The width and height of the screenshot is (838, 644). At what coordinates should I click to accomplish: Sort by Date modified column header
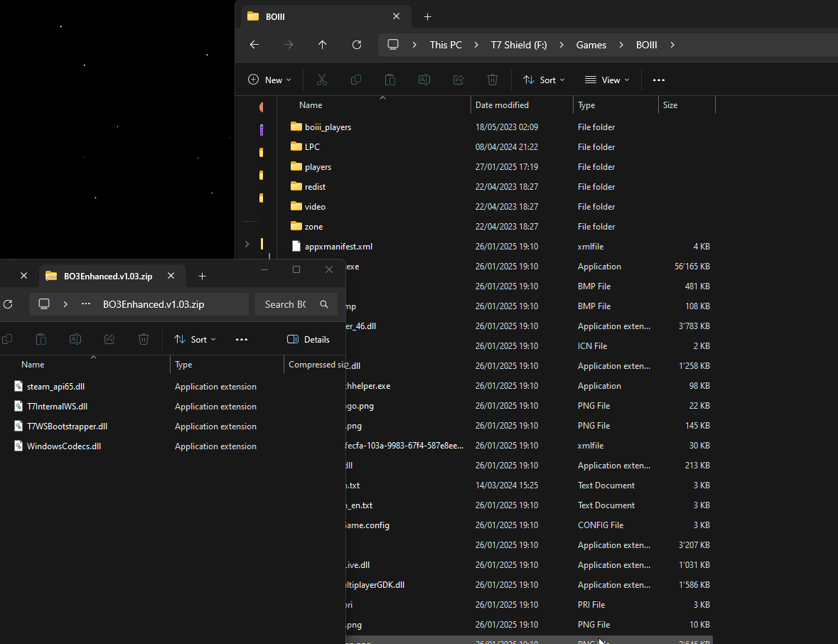click(502, 105)
